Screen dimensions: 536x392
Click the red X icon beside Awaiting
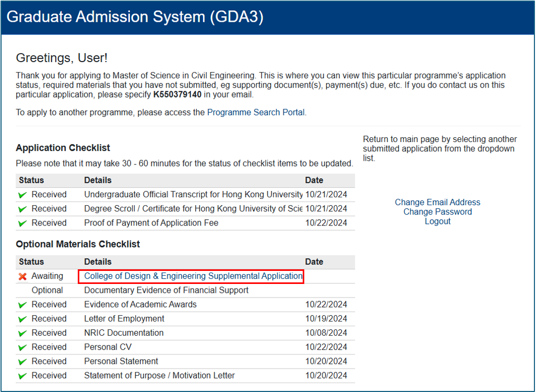pyautogui.click(x=22, y=277)
